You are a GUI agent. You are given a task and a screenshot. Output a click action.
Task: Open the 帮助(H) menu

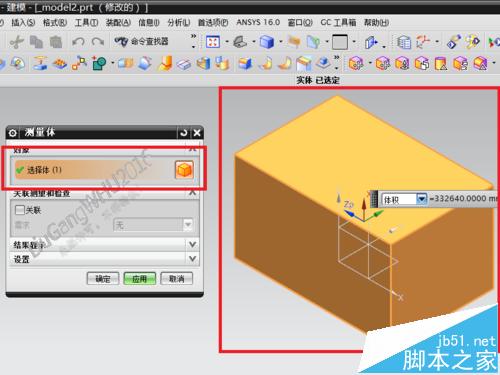376,23
